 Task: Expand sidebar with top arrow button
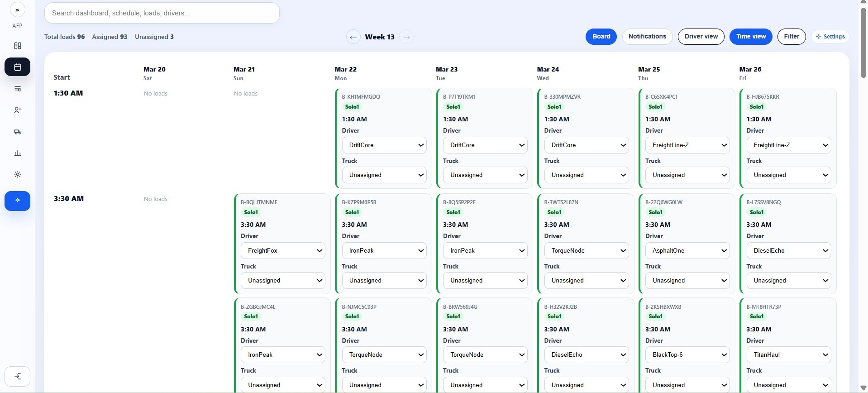(17, 10)
